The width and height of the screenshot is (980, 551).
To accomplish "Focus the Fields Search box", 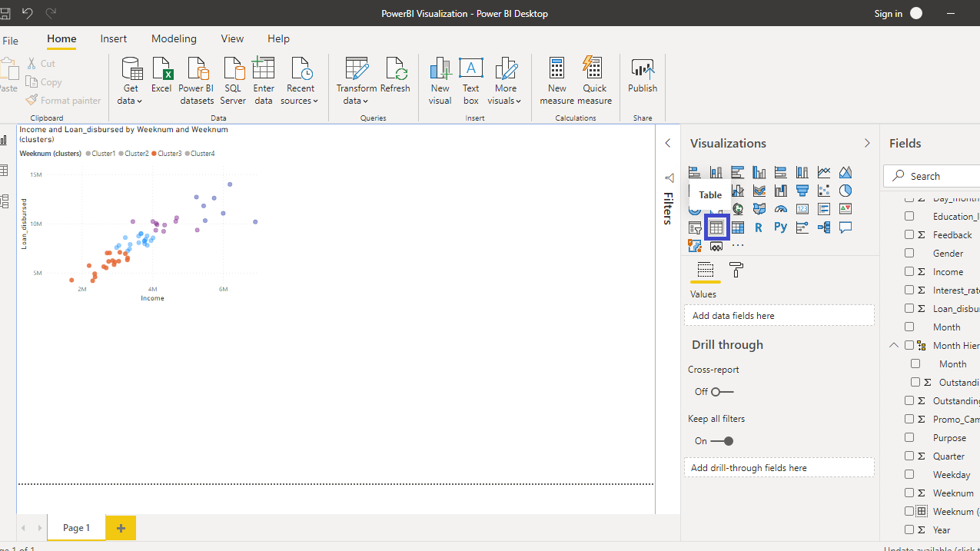I will point(932,176).
